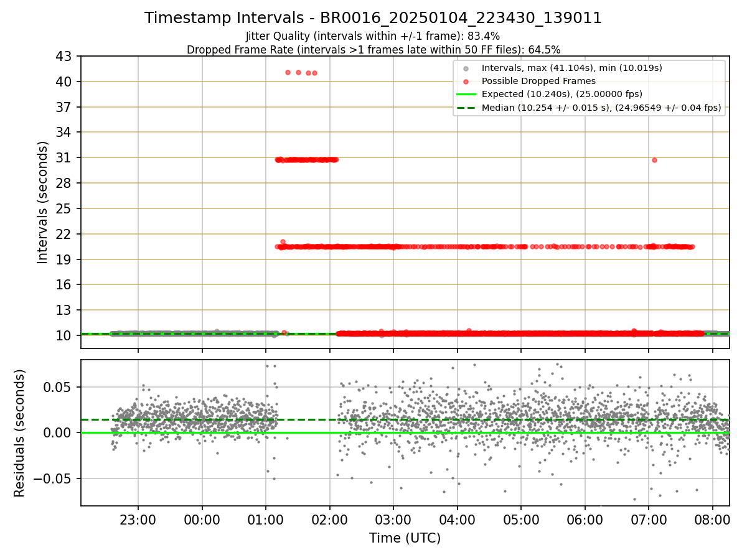Click the x-axis tick label '23:00'
The width and height of the screenshot is (747, 560).
(138, 518)
